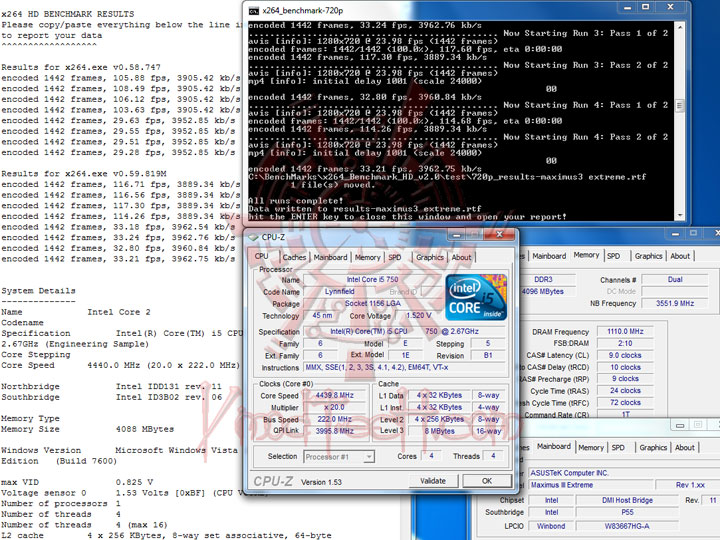Screen dimensions: 720x540
Task: Open the Mainboard tab in front CPU-Z
Action: [330, 258]
